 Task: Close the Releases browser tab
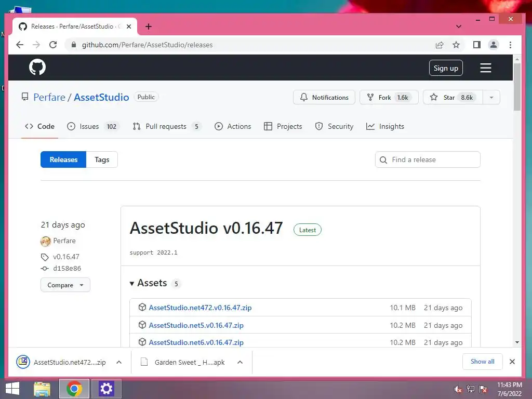129,26
